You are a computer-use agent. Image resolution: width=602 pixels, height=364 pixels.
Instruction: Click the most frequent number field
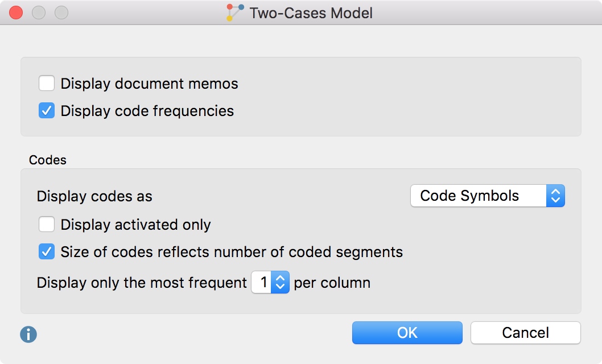click(262, 282)
